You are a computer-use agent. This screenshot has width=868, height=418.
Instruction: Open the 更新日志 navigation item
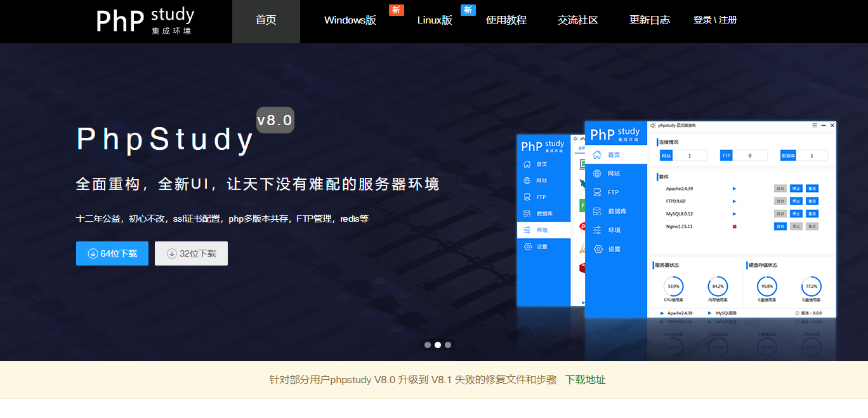pyautogui.click(x=650, y=20)
